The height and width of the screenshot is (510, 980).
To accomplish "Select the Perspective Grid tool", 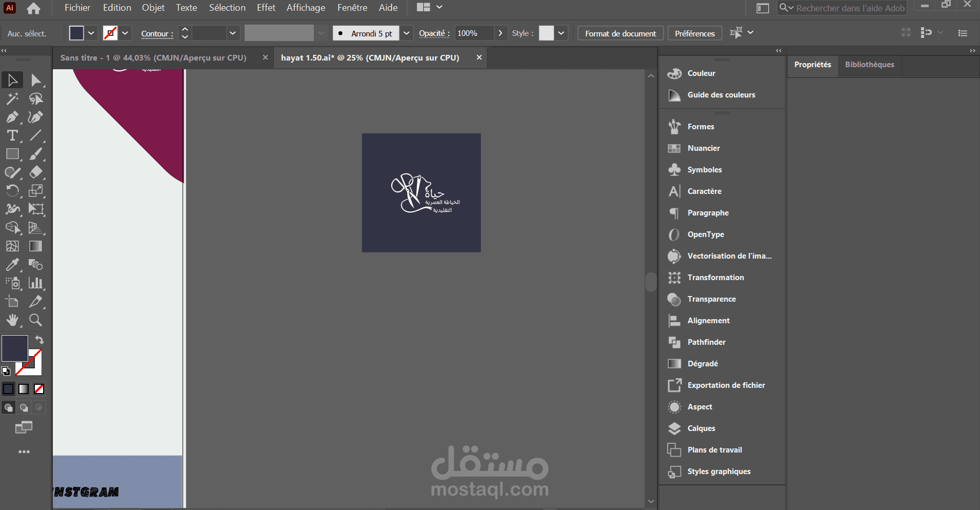I will pos(35,228).
